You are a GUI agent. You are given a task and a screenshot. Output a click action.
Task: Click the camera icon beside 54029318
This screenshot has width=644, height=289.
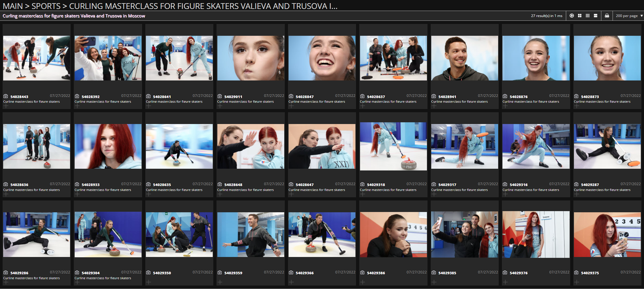pos(362,184)
